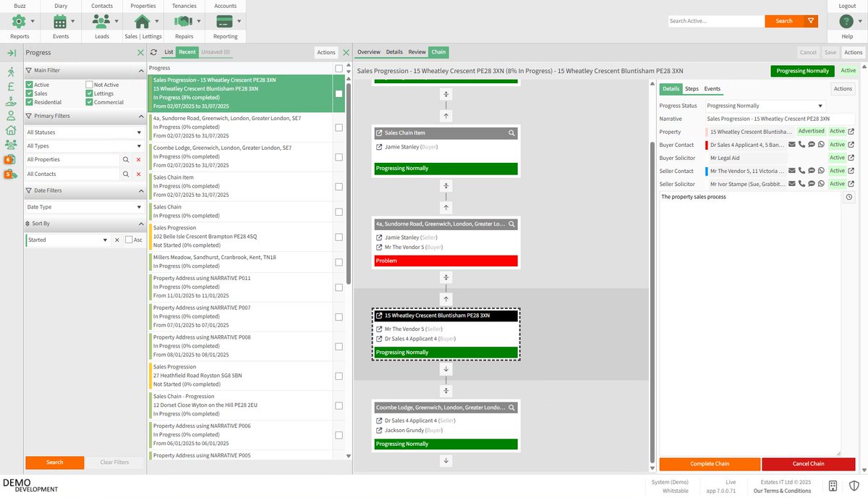
Task: Open the Help question mark icon
Action: coord(846,21)
